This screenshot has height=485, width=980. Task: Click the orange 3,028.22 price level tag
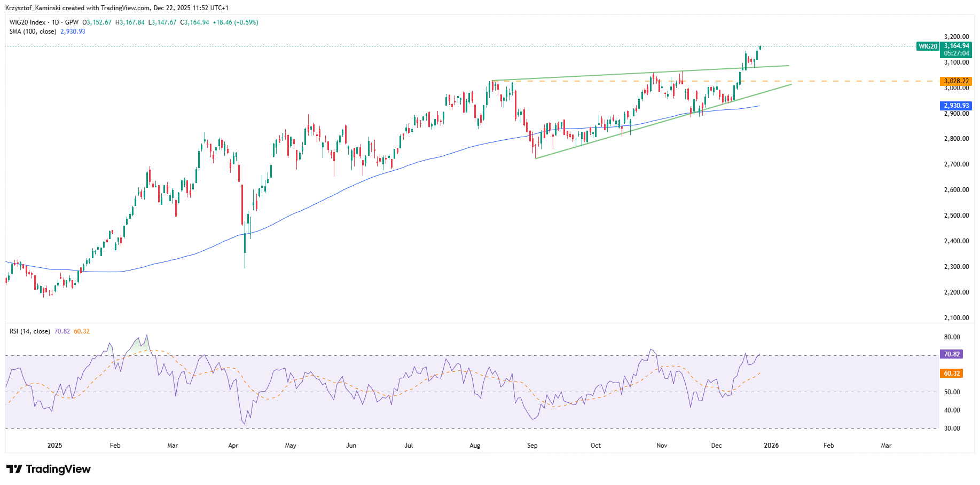pos(956,81)
